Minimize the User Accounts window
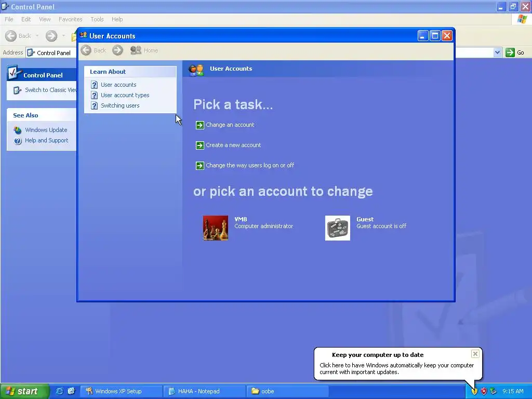532x399 pixels. point(423,36)
